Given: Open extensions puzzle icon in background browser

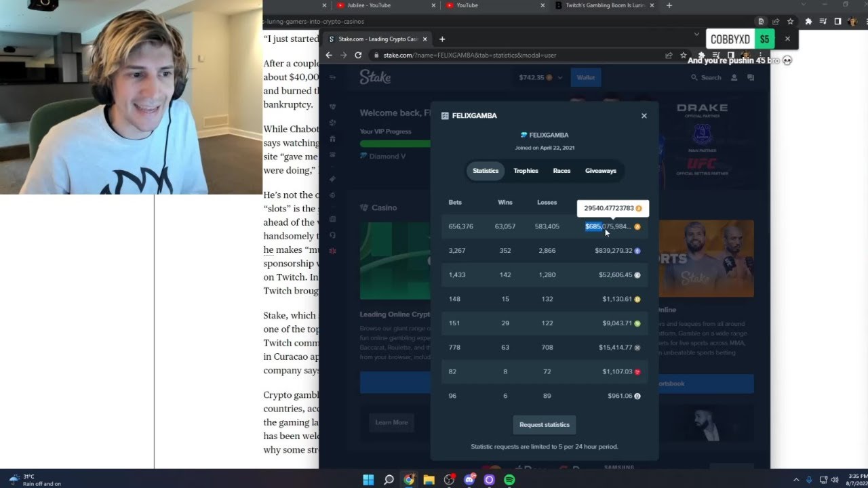Looking at the screenshot, I should point(808,22).
